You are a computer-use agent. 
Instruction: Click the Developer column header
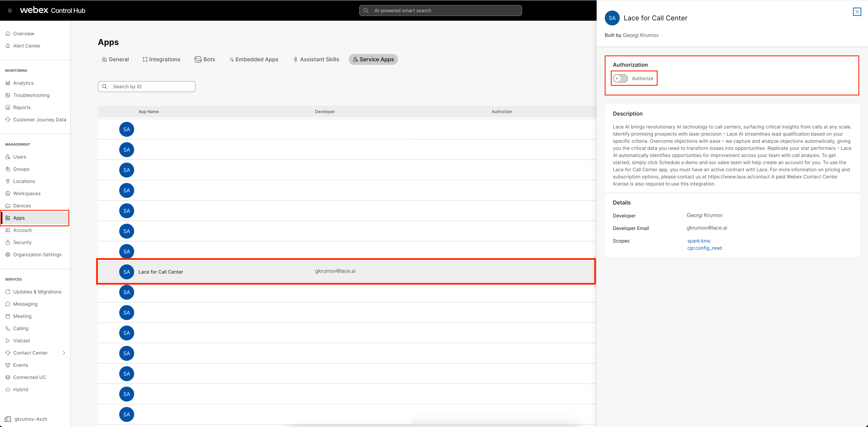tap(325, 112)
